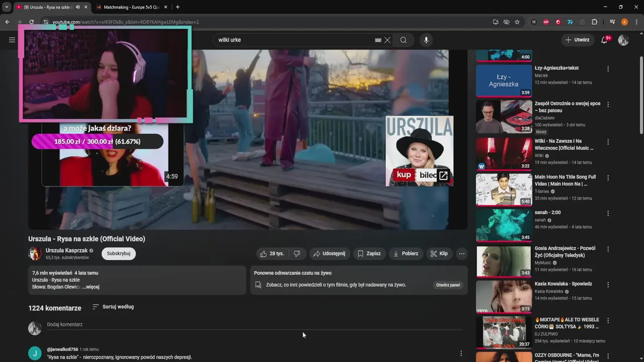The height and width of the screenshot is (362, 644).
Task: Play Gosia Andrzejewicz - Pozwól Żyć thumbnail
Action: pos(504,261)
